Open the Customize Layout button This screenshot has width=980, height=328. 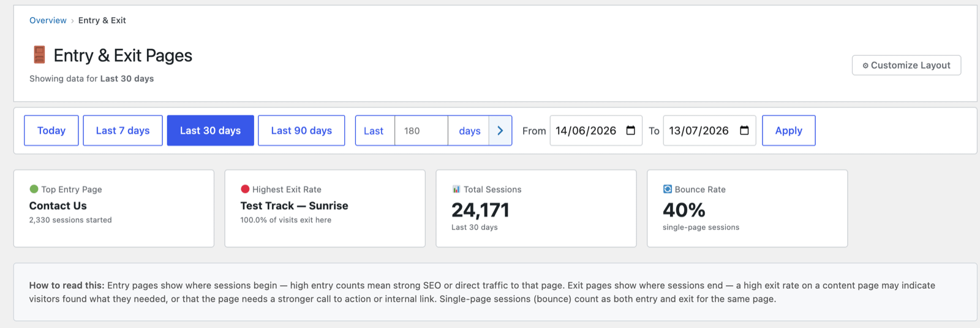(x=907, y=65)
